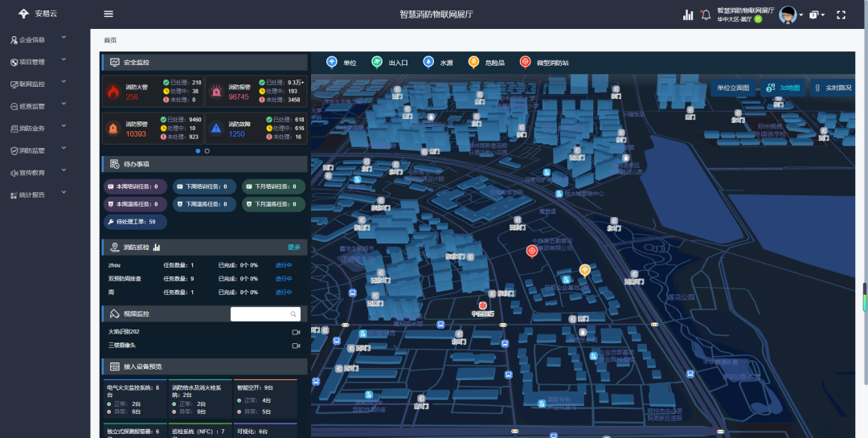Click the orange hazard pin on the map
Image resolution: width=868 pixels, height=438 pixels.
pos(585,270)
